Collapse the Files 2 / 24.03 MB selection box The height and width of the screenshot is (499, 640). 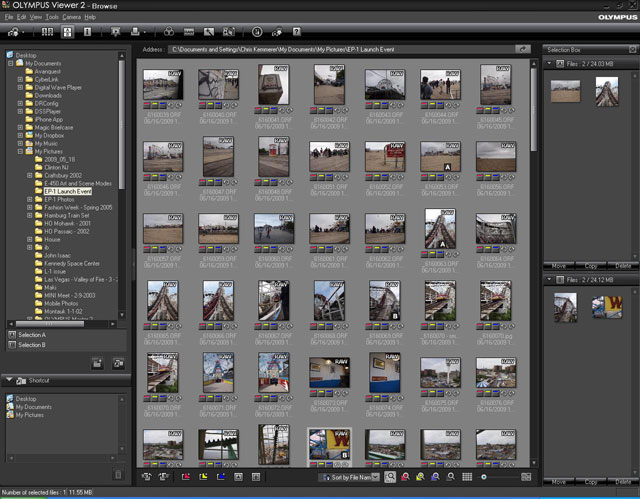549,63
